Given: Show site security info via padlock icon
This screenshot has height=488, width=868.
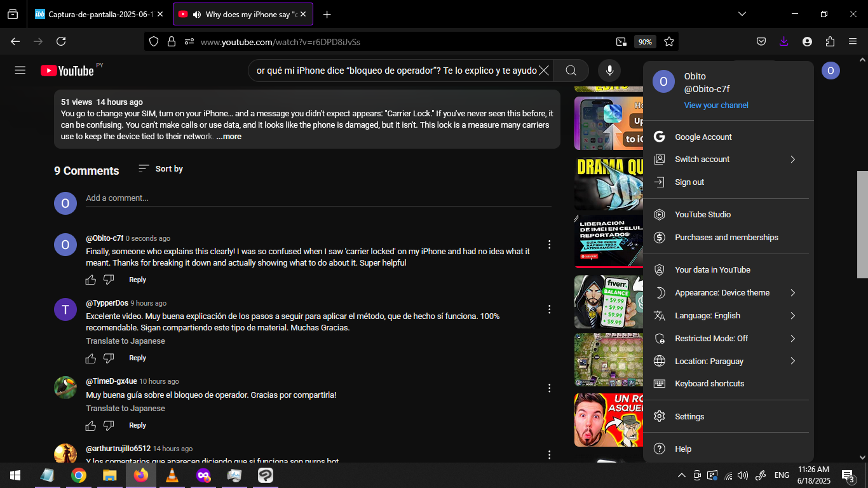Looking at the screenshot, I should pyautogui.click(x=171, y=41).
